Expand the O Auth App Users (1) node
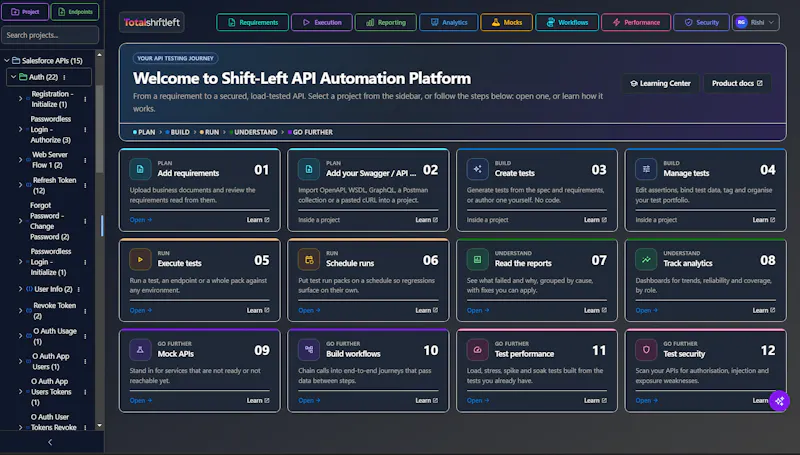800x455 pixels. 20,362
